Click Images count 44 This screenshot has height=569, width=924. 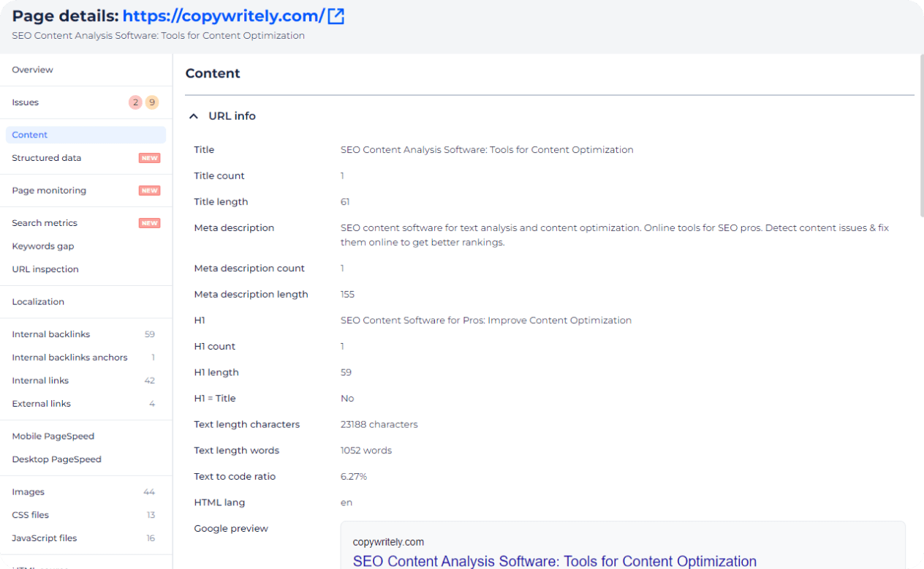tap(149, 492)
